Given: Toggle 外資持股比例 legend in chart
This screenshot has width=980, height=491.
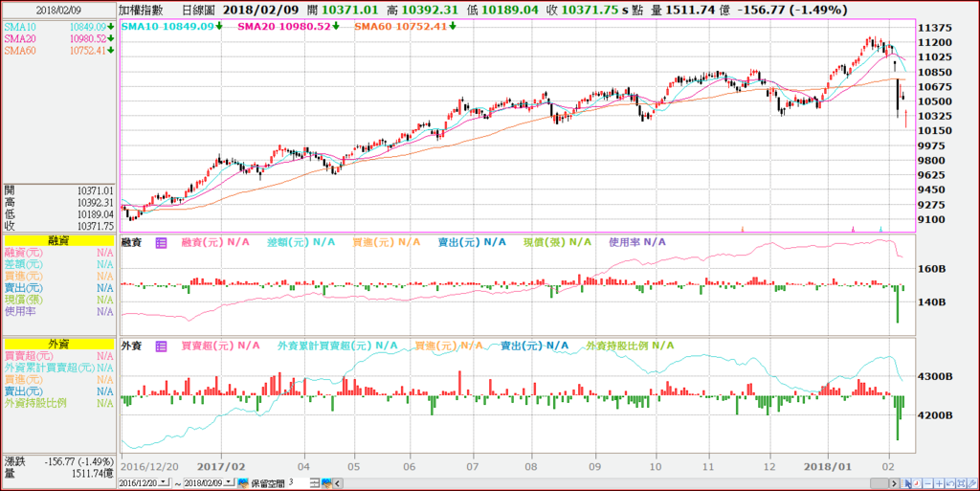Looking at the screenshot, I should (630, 346).
